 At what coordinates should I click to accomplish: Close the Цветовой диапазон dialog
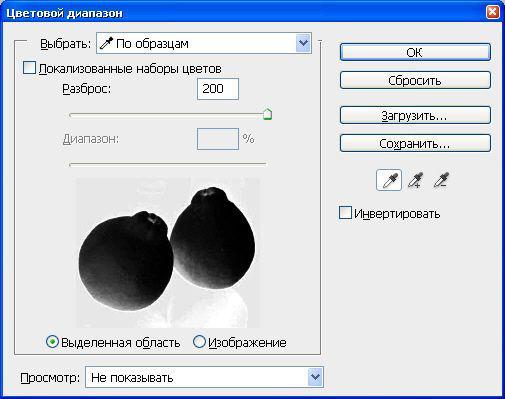(x=492, y=12)
